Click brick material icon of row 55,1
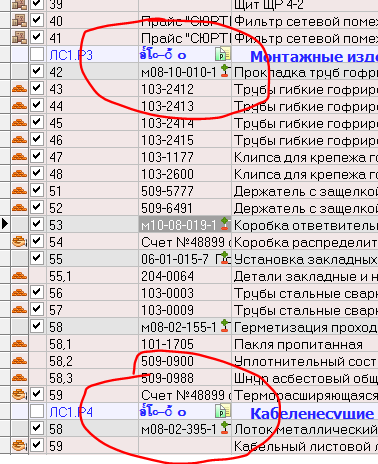Screen dimensions: 378x464 tap(19, 276)
